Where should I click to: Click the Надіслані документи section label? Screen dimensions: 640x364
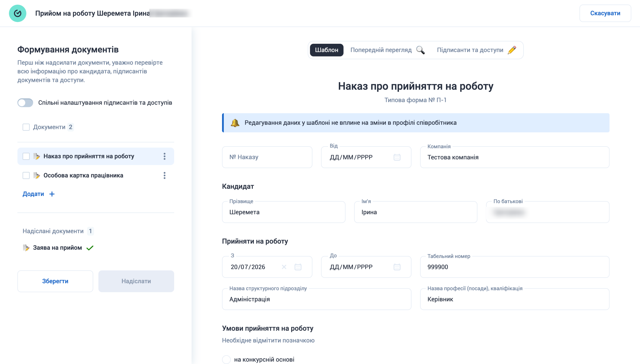click(53, 231)
